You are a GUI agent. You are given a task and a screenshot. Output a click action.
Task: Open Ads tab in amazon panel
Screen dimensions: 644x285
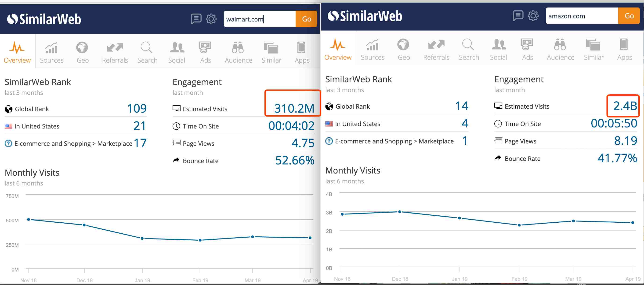[527, 50]
